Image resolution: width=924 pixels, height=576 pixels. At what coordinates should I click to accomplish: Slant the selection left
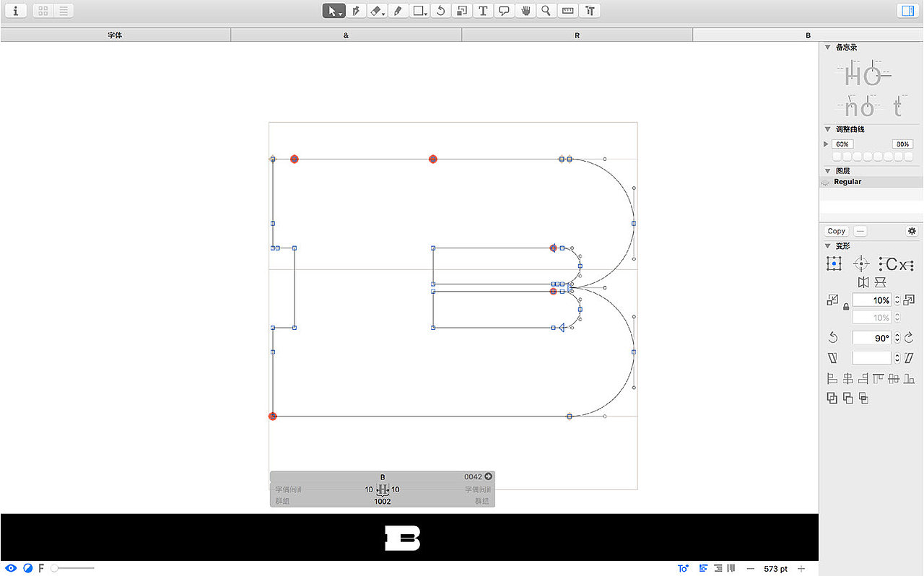point(833,358)
